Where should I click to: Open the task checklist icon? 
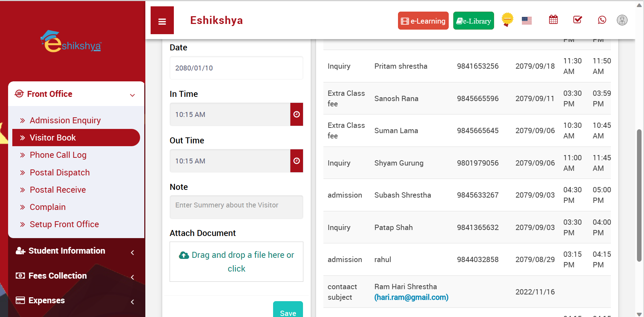pos(577,20)
